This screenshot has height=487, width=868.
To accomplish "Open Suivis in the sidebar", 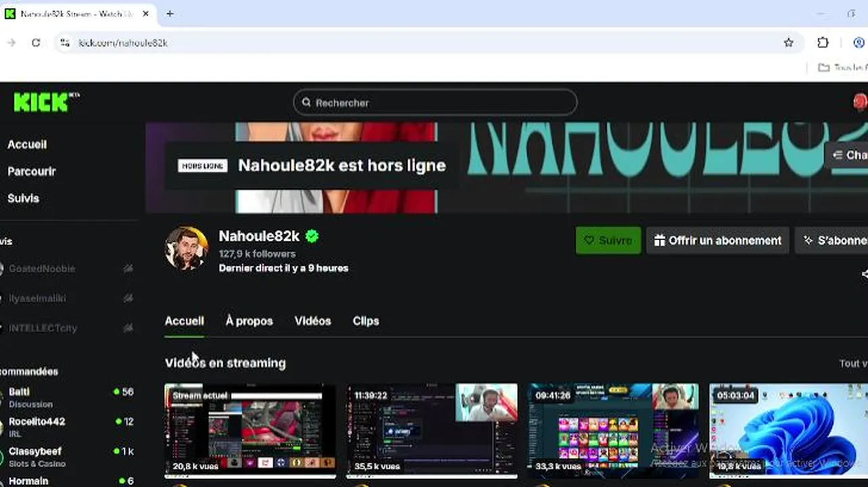I will (x=23, y=198).
